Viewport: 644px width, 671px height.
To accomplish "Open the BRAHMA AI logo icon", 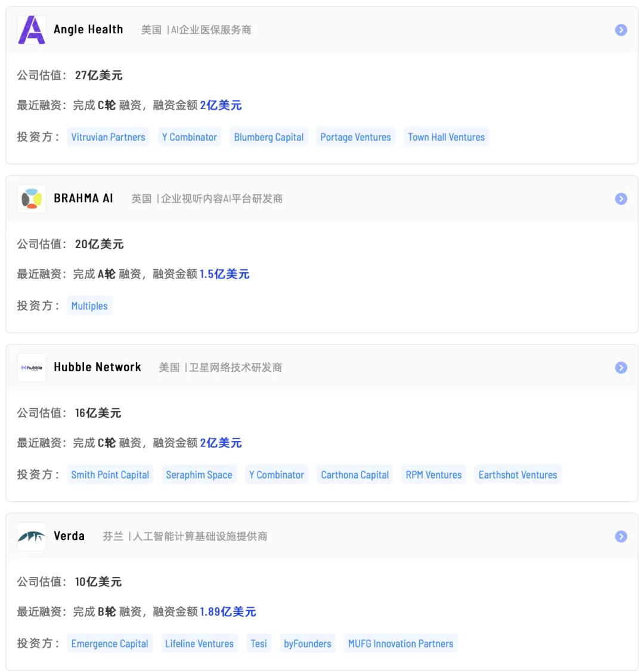I will [32, 198].
